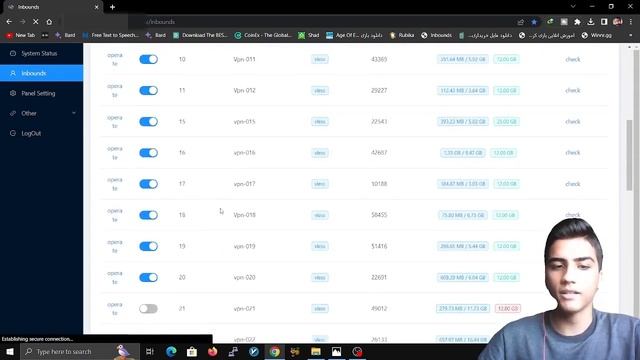
Task: Open the browser profile avatar
Action: click(618, 22)
